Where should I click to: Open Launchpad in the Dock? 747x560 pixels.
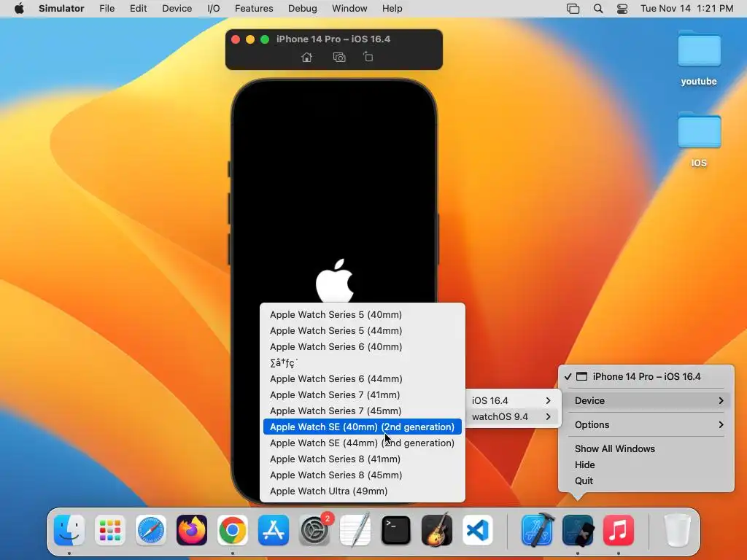coord(110,530)
